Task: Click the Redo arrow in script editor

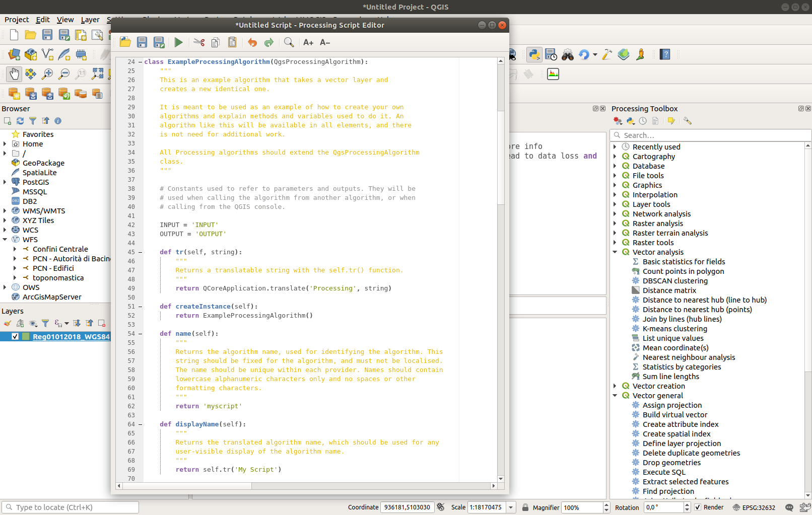Action: pos(269,42)
